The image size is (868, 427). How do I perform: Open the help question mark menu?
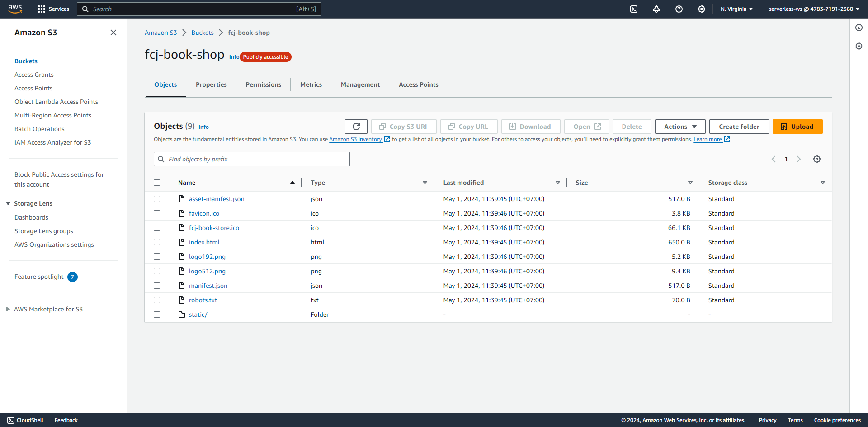click(679, 9)
